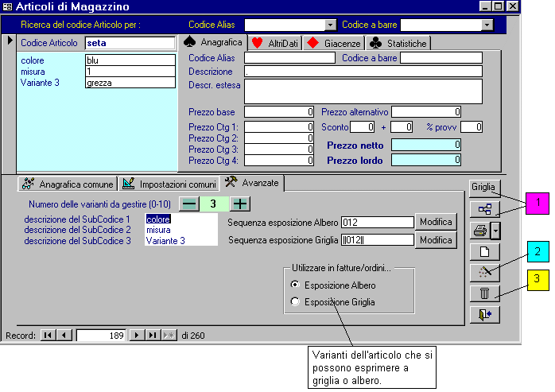The height and width of the screenshot is (392, 555).
Task: Click Modifica for Sequenza esposizione Albero
Action: (x=436, y=222)
